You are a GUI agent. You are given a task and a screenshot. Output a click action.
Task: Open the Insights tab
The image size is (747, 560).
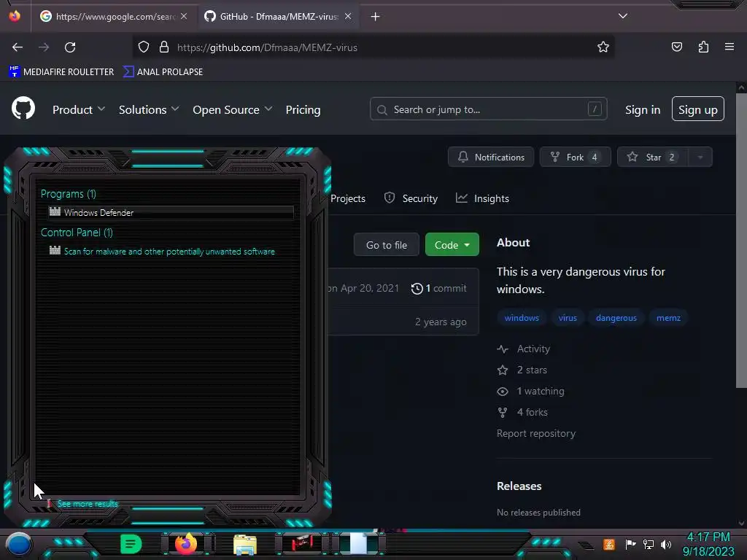point(482,198)
